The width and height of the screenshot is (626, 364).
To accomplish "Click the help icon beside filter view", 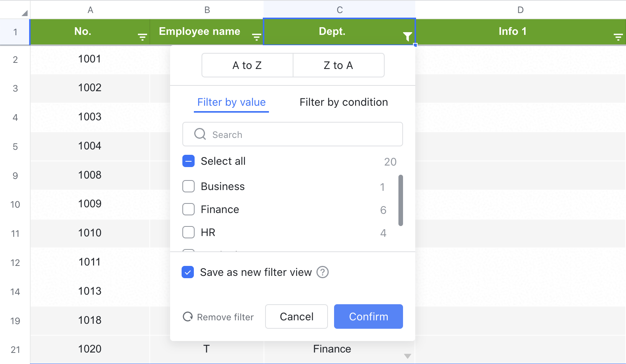I will pyautogui.click(x=323, y=272).
